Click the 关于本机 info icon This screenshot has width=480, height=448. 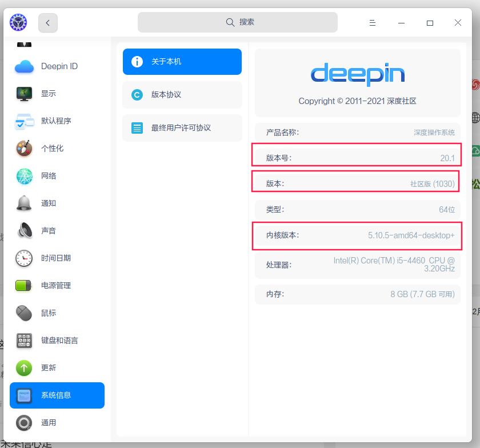point(137,62)
